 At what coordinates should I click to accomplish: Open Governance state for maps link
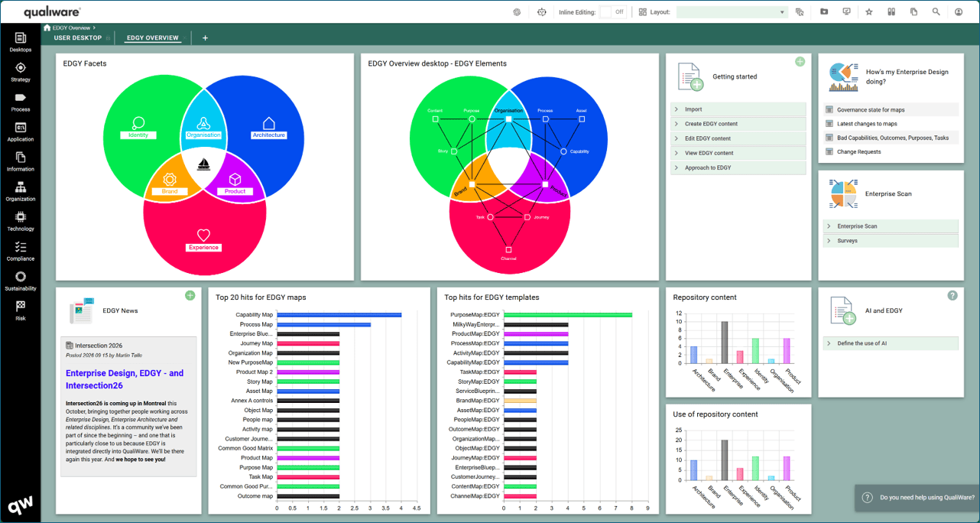tap(871, 110)
